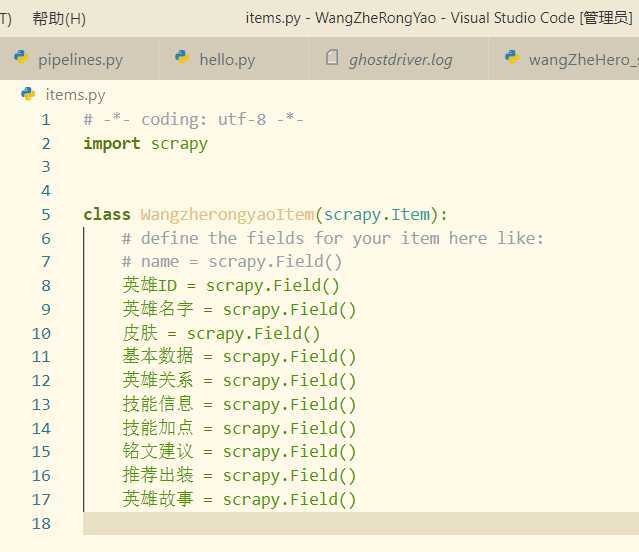Click the 英雄名字 field name
The width and height of the screenshot is (639, 552).
(158, 309)
